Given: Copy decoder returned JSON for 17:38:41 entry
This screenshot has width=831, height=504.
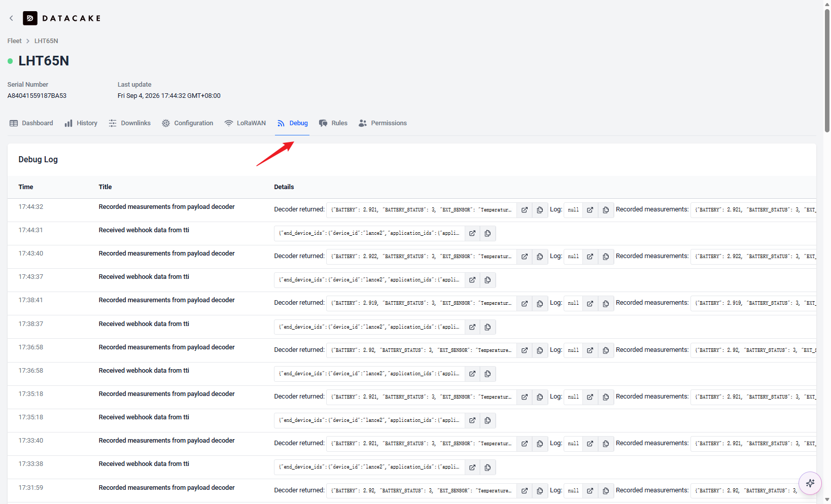Looking at the screenshot, I should pyautogui.click(x=540, y=303).
